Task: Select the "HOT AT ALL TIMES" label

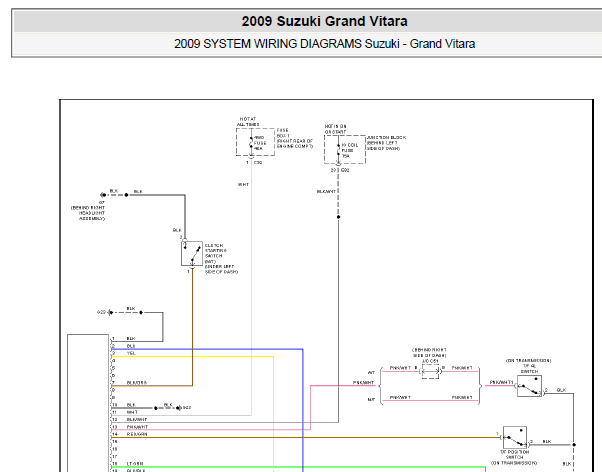Action: point(248,122)
